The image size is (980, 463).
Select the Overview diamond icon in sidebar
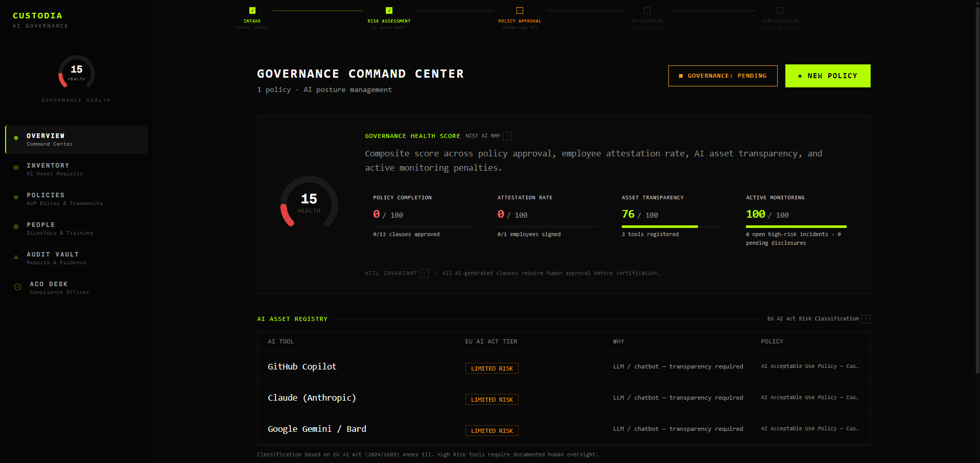coord(17,137)
